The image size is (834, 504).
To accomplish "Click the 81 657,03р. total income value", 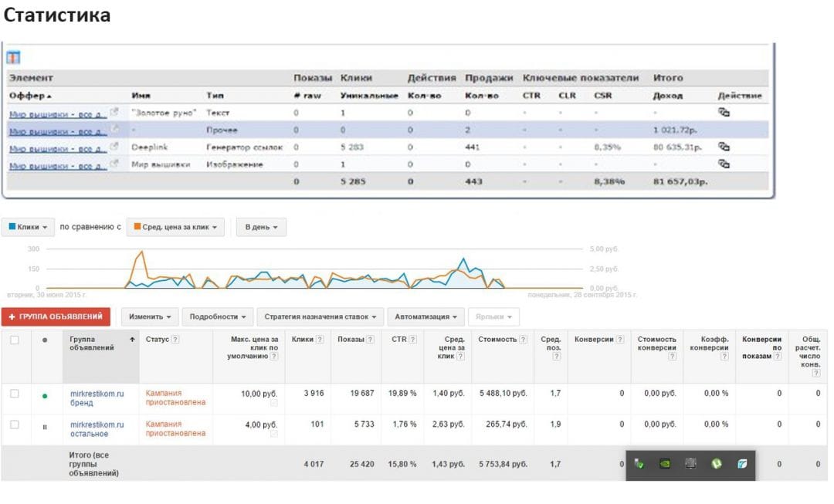I will tap(680, 182).
